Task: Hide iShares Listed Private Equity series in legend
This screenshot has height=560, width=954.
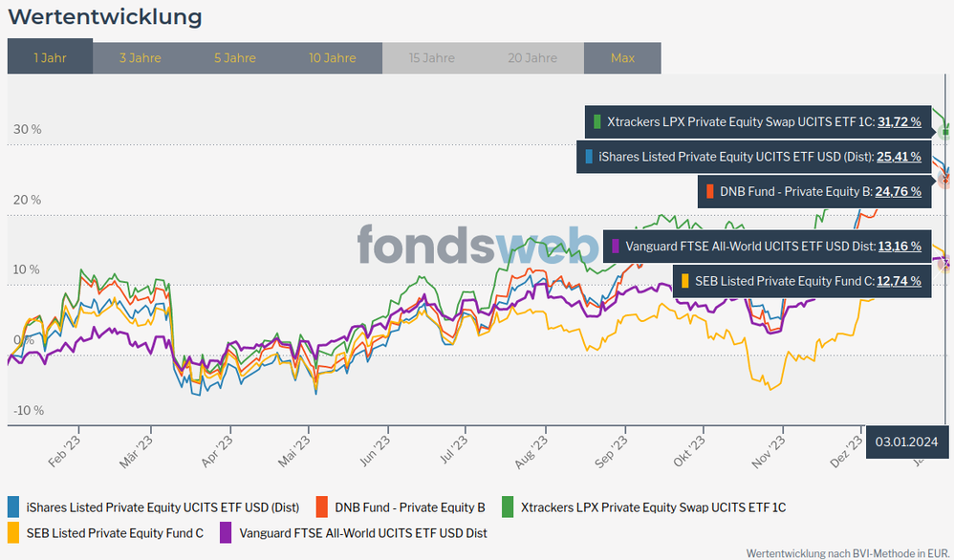Action: [163, 506]
